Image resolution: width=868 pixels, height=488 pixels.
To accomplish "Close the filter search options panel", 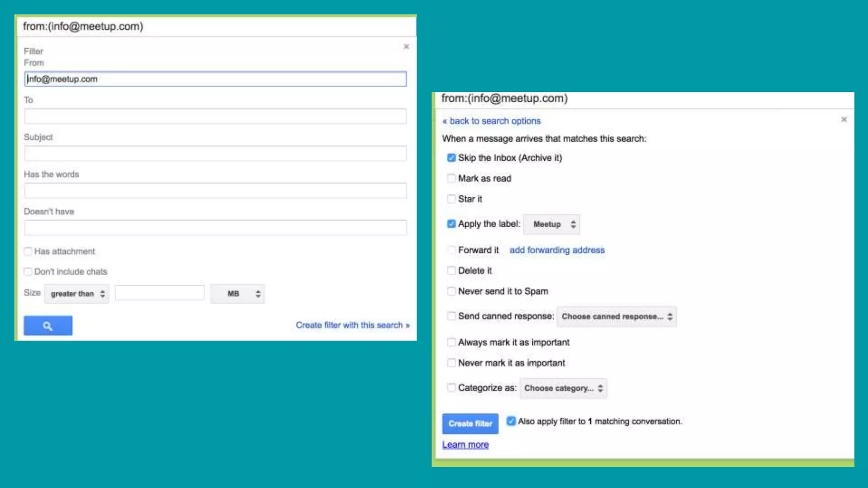I will (406, 47).
